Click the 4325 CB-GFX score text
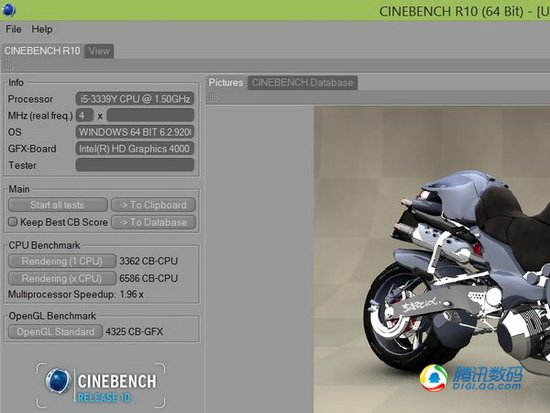The image size is (550, 413). 134,332
